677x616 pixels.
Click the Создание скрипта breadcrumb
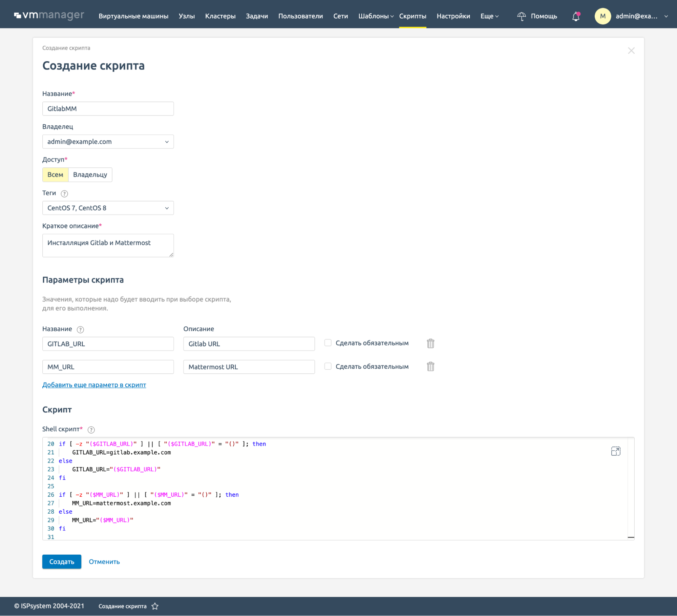pyautogui.click(x=66, y=48)
